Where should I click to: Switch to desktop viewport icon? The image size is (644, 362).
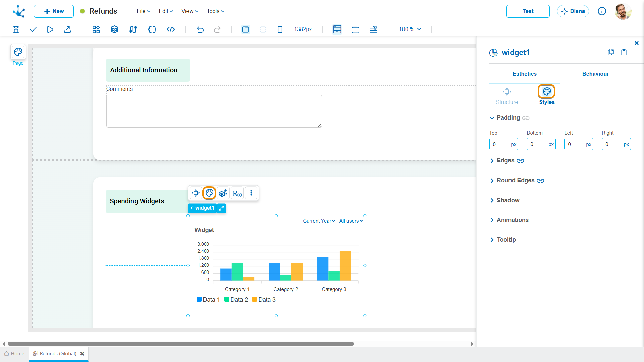(x=246, y=29)
